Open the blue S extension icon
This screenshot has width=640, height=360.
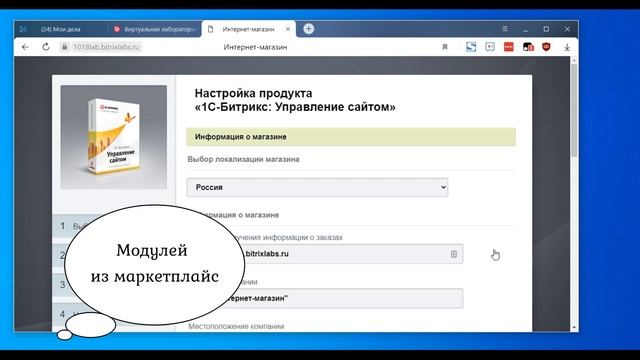coord(471,47)
